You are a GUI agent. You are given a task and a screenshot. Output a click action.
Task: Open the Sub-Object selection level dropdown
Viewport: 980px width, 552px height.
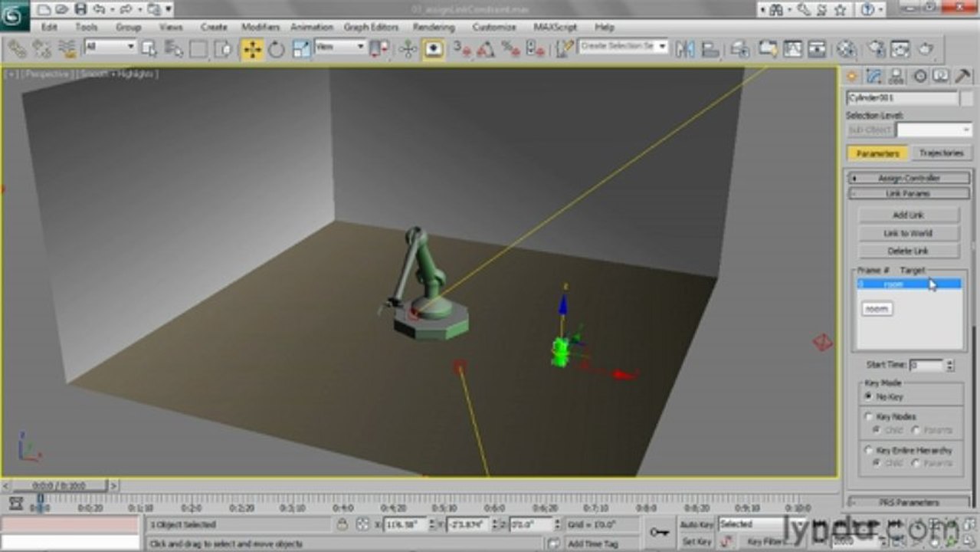[x=934, y=130]
